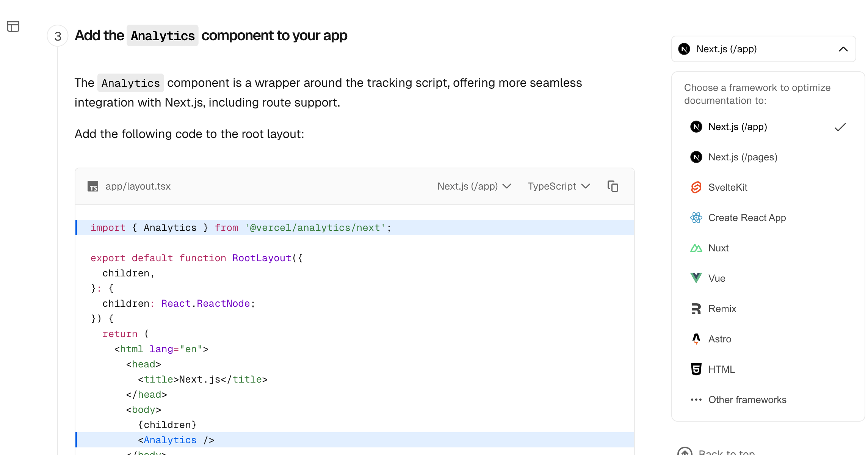
Task: Click the checkmark beside Next.js (/app)
Action: coord(840,127)
